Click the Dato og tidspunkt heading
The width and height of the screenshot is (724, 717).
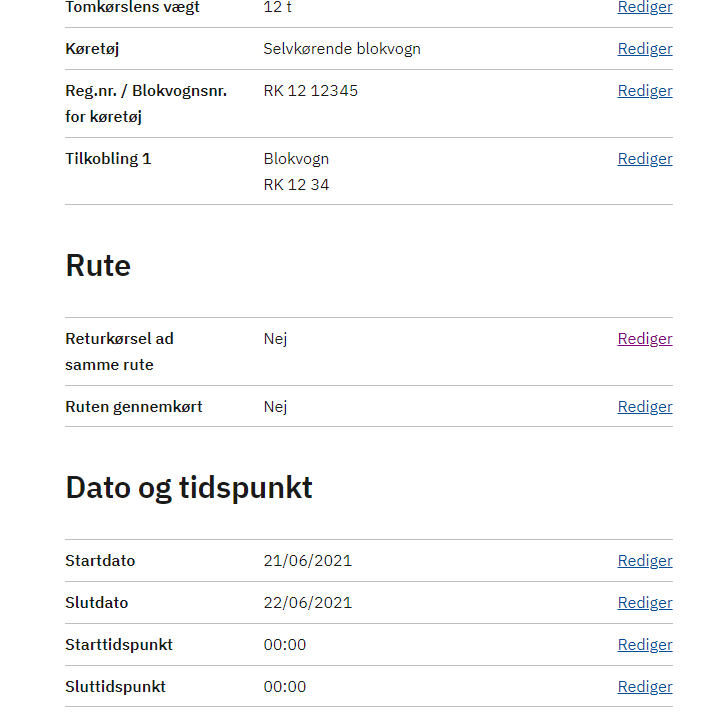coord(189,488)
